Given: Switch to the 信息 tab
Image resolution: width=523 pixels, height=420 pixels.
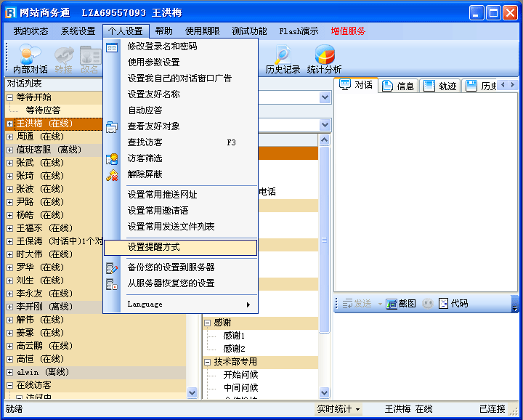Looking at the screenshot, I should pyautogui.click(x=398, y=86).
